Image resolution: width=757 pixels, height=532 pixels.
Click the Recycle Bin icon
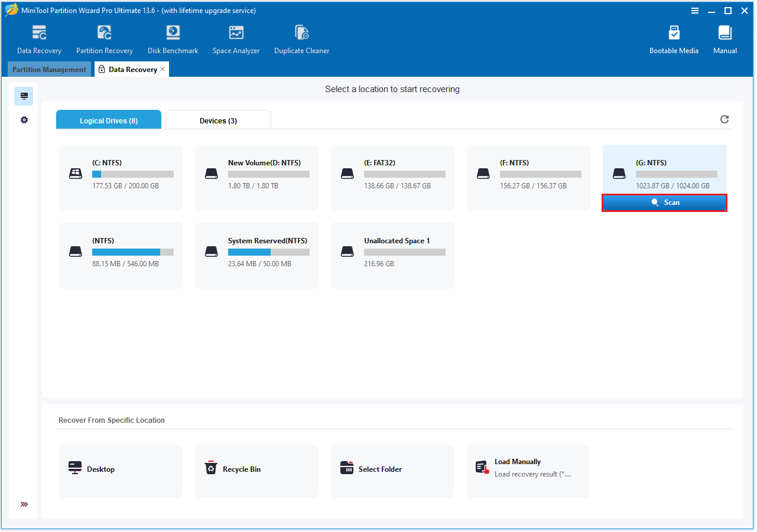click(x=211, y=468)
